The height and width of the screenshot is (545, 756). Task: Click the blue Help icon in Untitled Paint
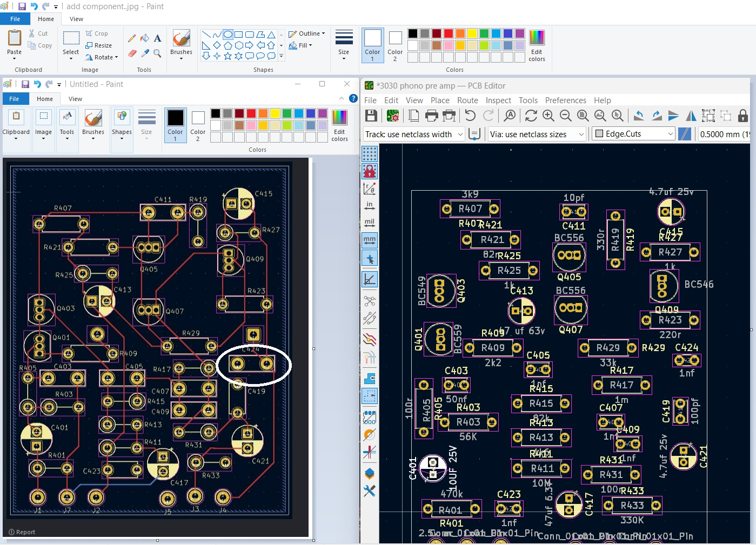coord(353,98)
